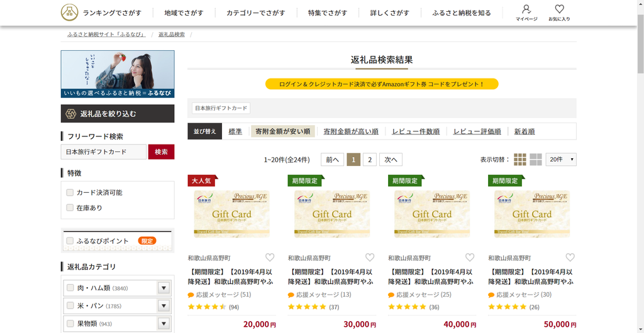Sort by 寄附金額が安い順
The width and height of the screenshot is (644, 333).
tap(282, 131)
